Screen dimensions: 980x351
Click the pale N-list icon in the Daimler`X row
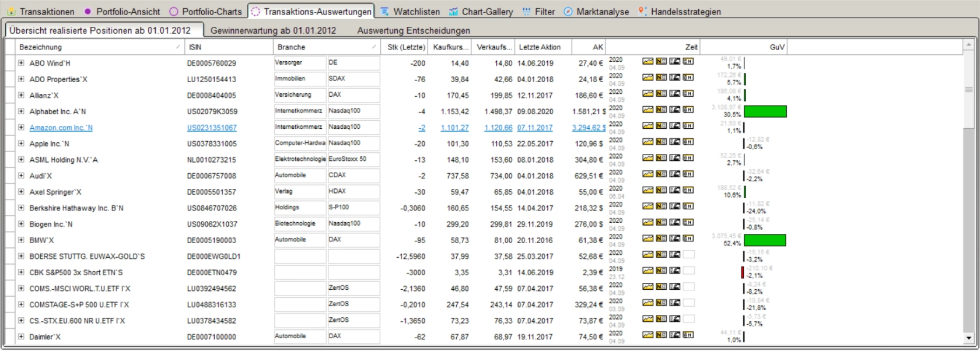(x=688, y=335)
